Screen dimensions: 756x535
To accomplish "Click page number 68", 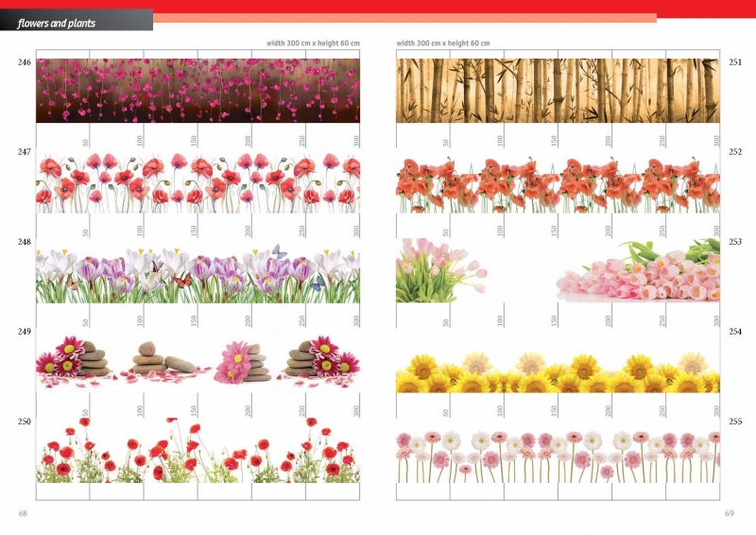I will click(23, 513).
